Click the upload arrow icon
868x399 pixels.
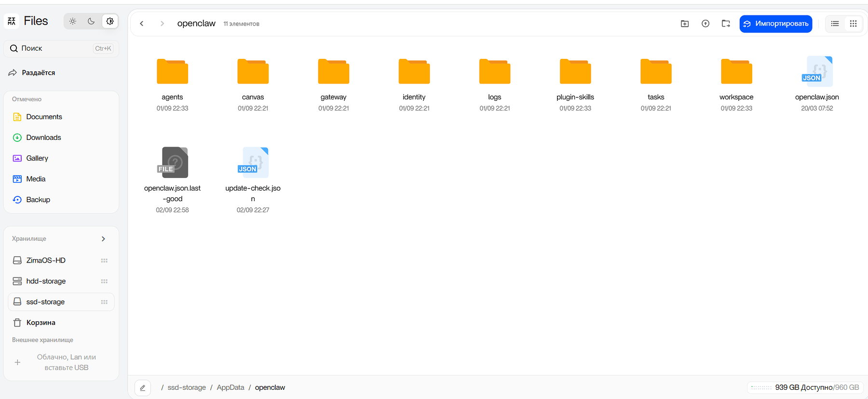click(x=705, y=24)
